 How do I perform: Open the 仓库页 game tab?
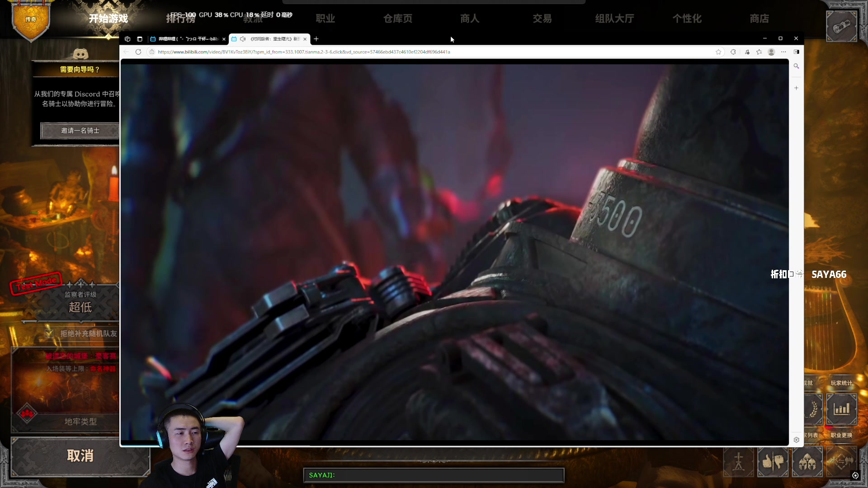[398, 19]
